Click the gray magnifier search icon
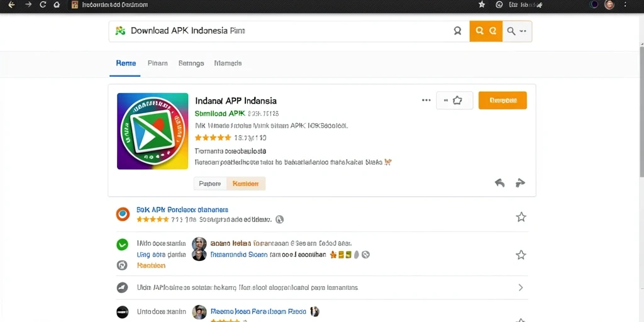Image resolution: width=644 pixels, height=322 pixels. 511,31
